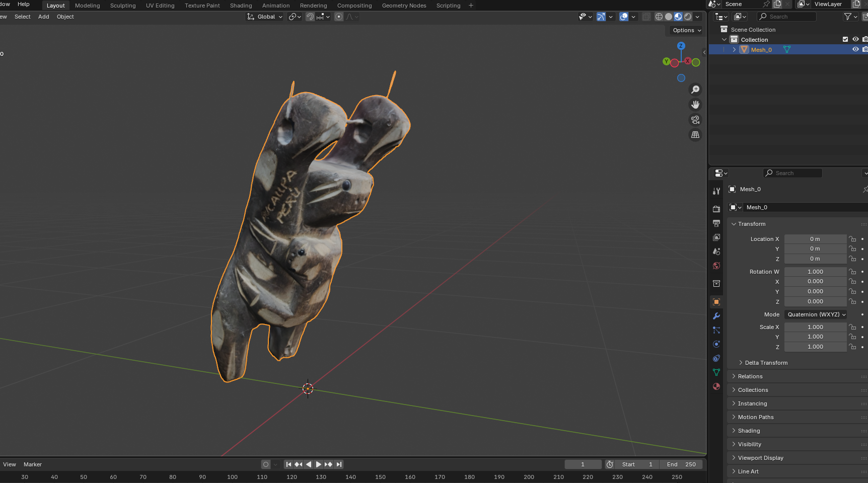This screenshot has height=483, width=868.
Task: Open the Global transform orientation dropdown
Action: [265, 17]
